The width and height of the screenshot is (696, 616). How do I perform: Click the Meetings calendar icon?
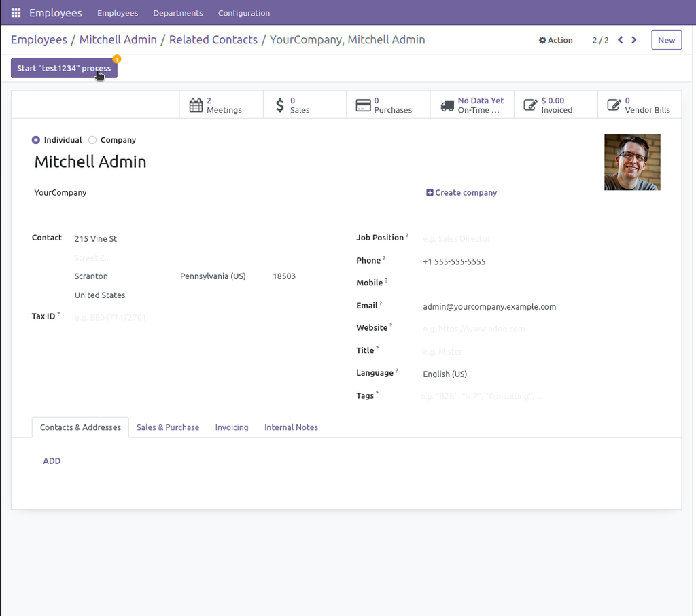[x=196, y=105]
